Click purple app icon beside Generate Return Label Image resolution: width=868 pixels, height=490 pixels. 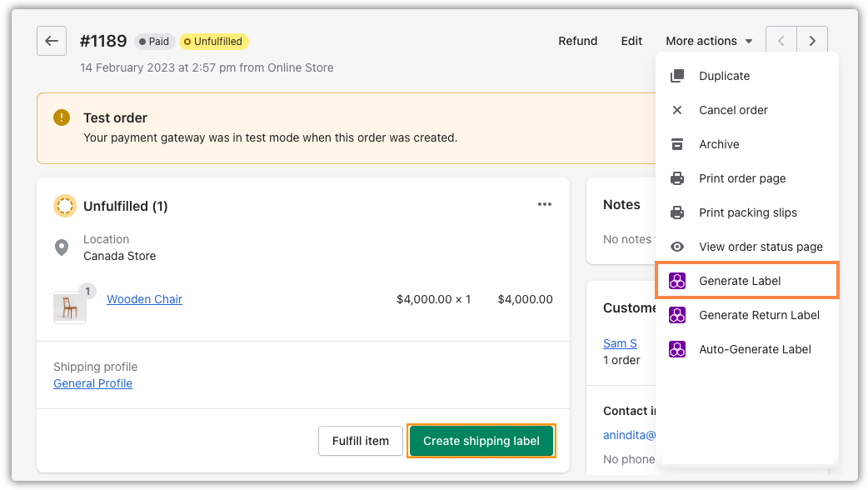(x=677, y=315)
